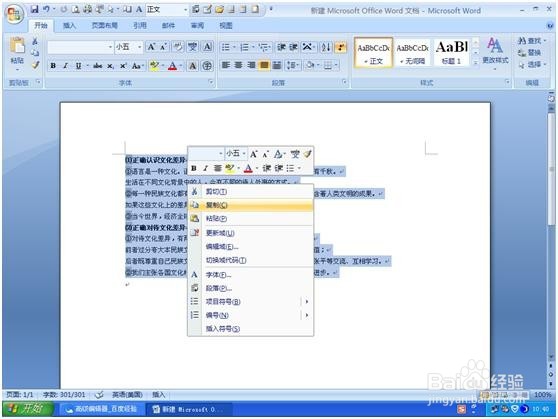
Task: Select the 标题 1 style thumbnail
Action: pyautogui.click(x=451, y=53)
